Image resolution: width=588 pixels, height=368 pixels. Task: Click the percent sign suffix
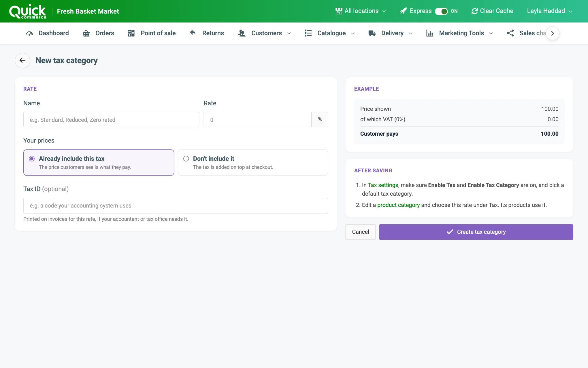320,119
